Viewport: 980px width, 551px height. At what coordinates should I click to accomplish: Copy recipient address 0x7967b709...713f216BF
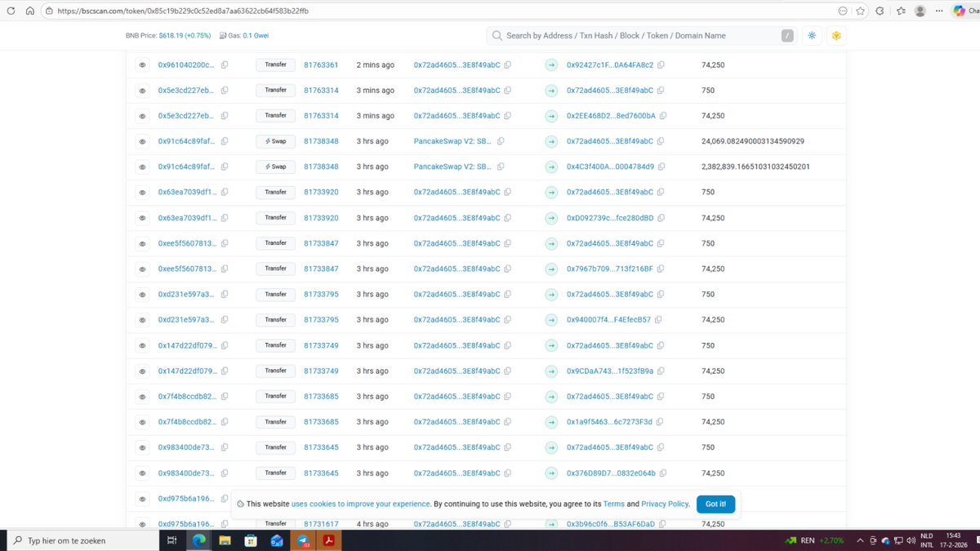point(660,269)
